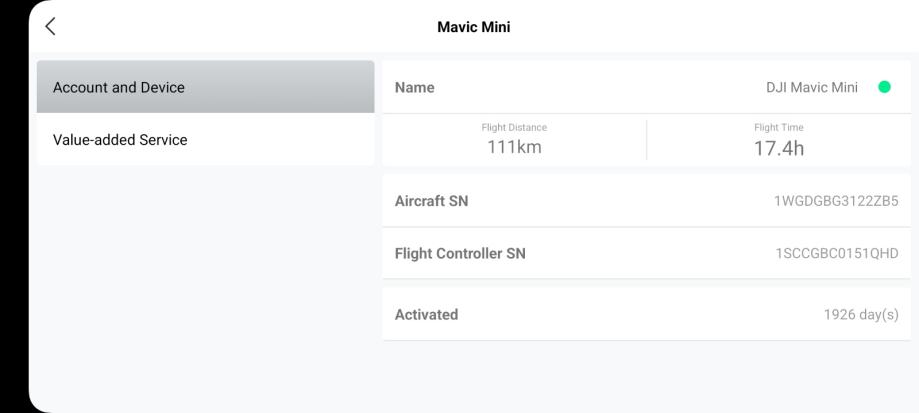Click the aircraft serial number 1WGDGBG3122ZB5
This screenshot has height=413, width=919.
click(836, 201)
